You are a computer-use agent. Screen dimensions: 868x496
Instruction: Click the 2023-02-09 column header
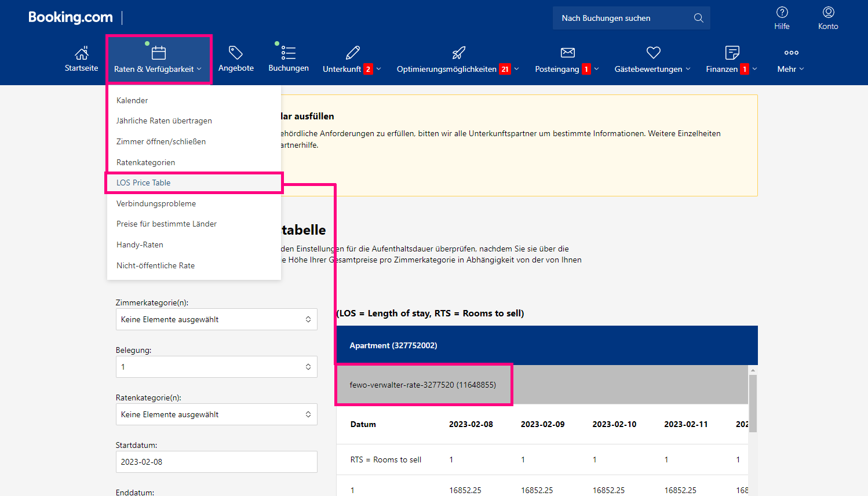coord(542,424)
